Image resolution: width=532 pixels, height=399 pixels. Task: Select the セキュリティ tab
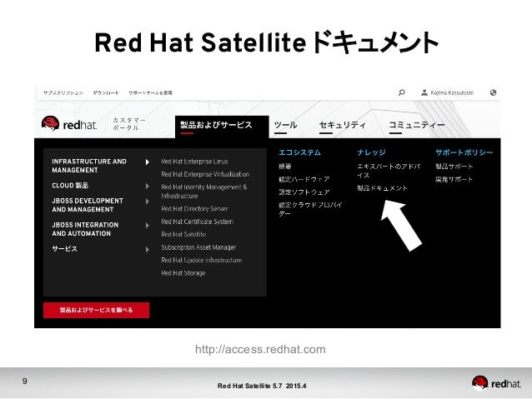[x=343, y=126]
